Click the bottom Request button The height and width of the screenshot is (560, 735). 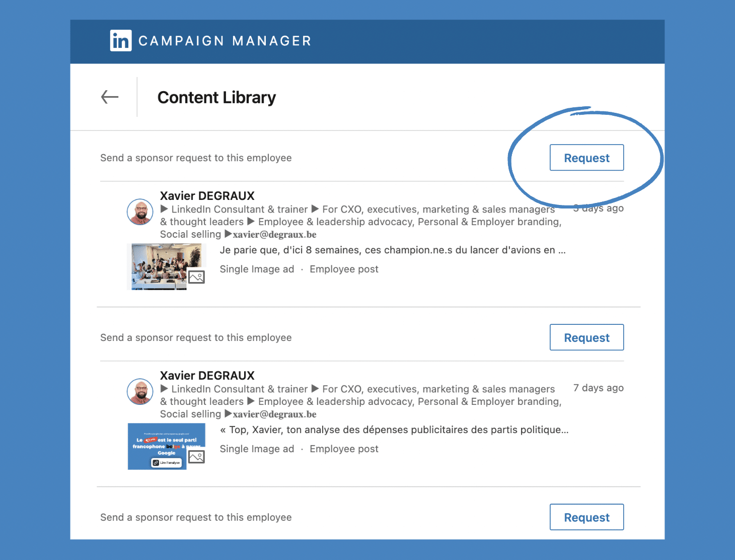586,517
